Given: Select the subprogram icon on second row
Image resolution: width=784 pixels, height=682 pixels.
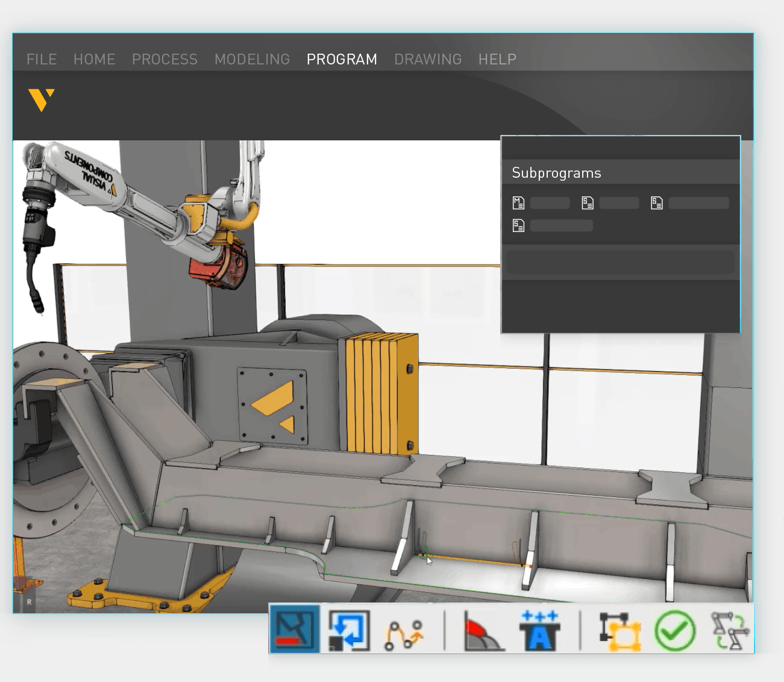Looking at the screenshot, I should click(x=518, y=226).
